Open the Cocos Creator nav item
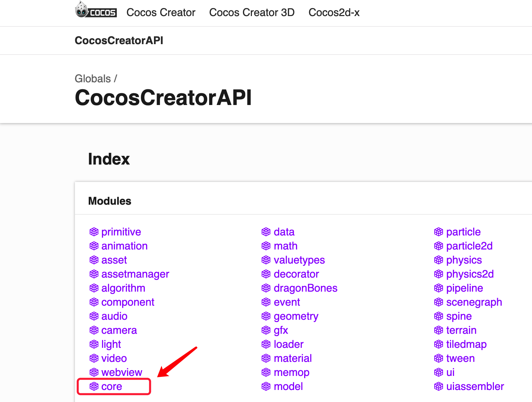Viewport: 532px width, 402px height. click(x=161, y=13)
